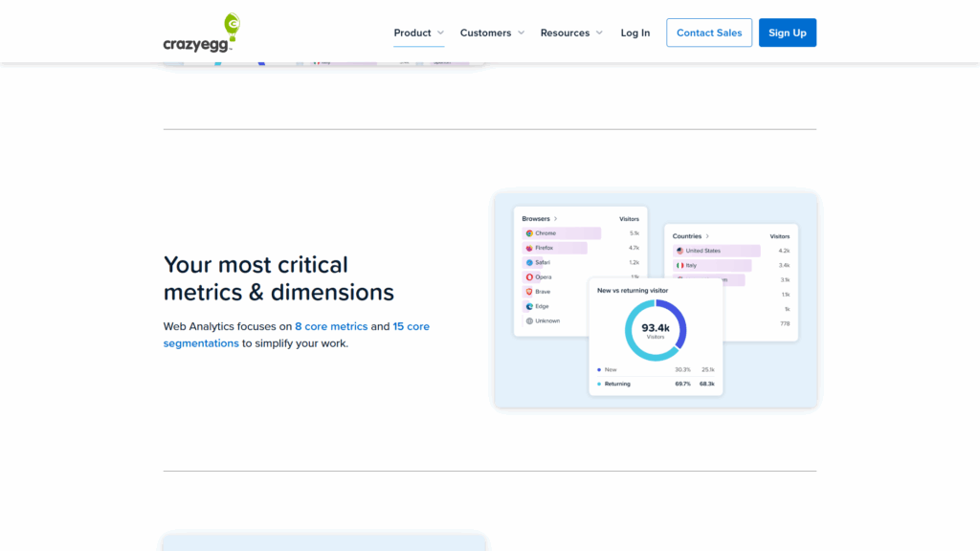Click the 93.4k visitors donut chart
This screenshot has width=980, height=551.
656,331
